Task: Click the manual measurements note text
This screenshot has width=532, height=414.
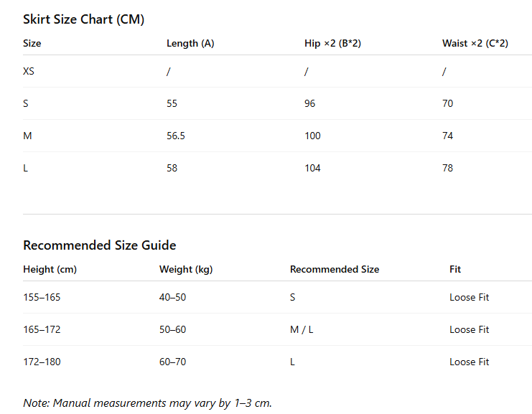Action: pos(148,403)
